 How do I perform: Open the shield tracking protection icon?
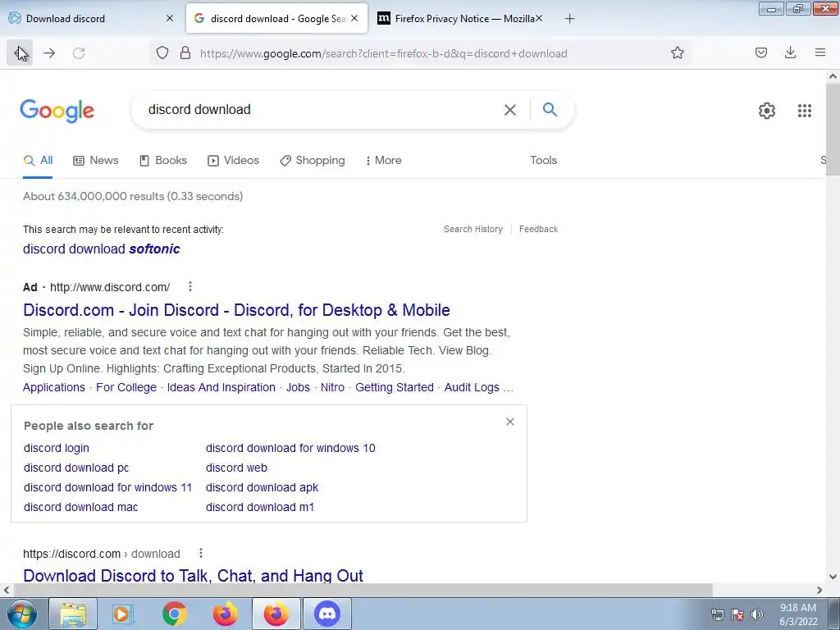pyautogui.click(x=162, y=52)
